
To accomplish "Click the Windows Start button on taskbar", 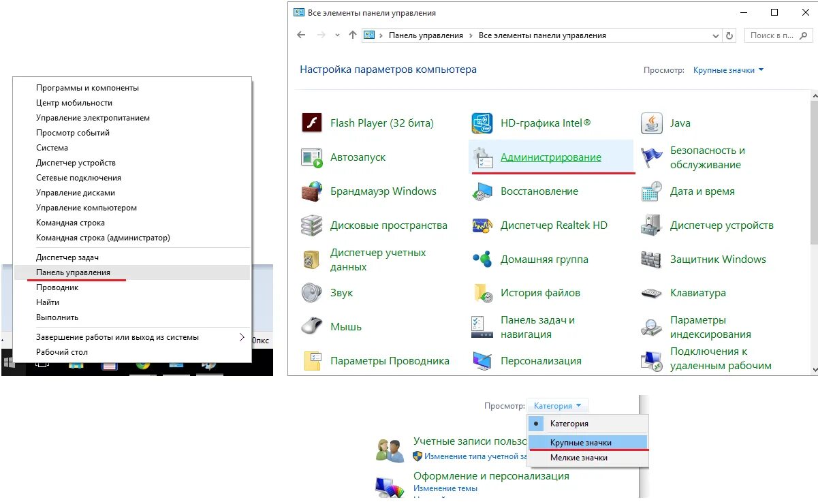I will pyautogui.click(x=10, y=363).
